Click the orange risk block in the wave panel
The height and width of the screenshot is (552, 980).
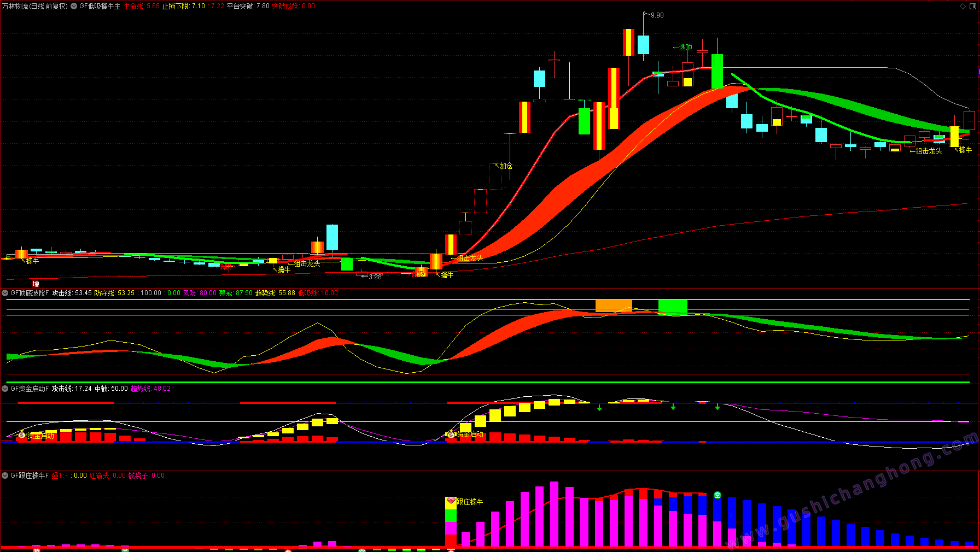click(x=614, y=306)
